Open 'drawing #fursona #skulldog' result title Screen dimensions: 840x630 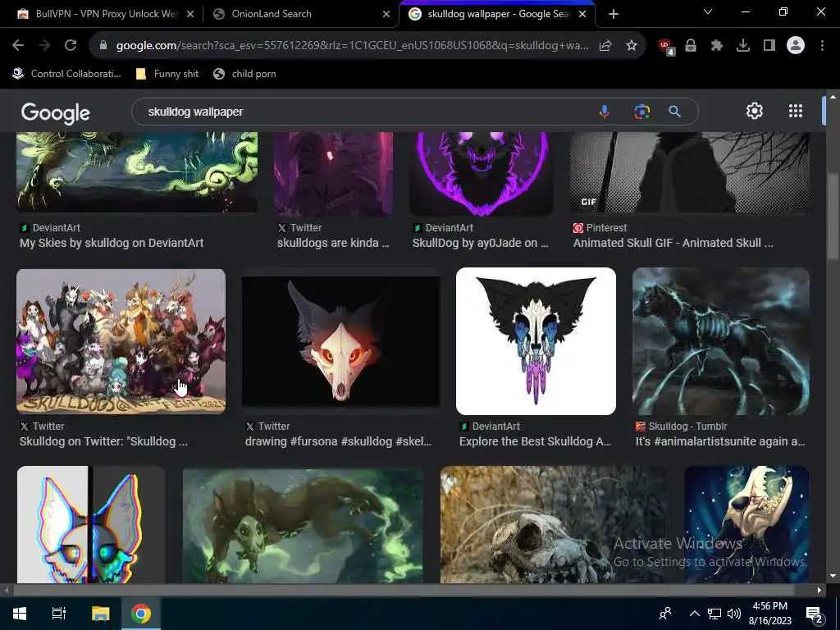pos(337,441)
